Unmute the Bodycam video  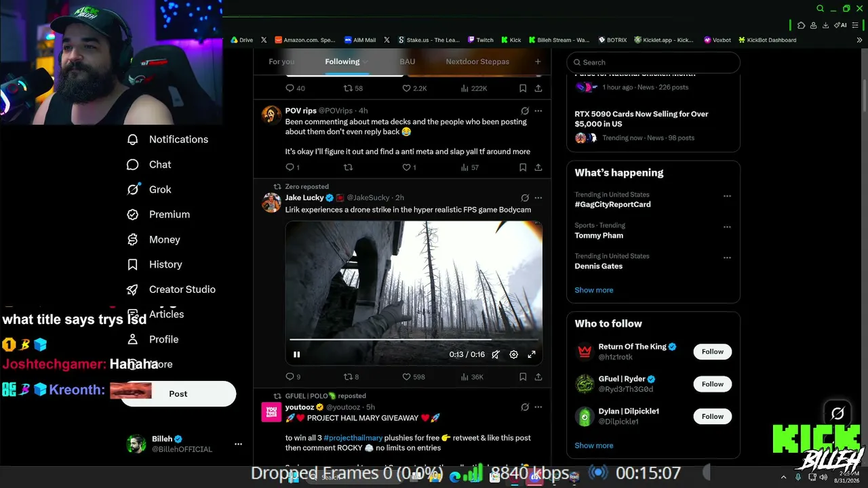(x=496, y=354)
